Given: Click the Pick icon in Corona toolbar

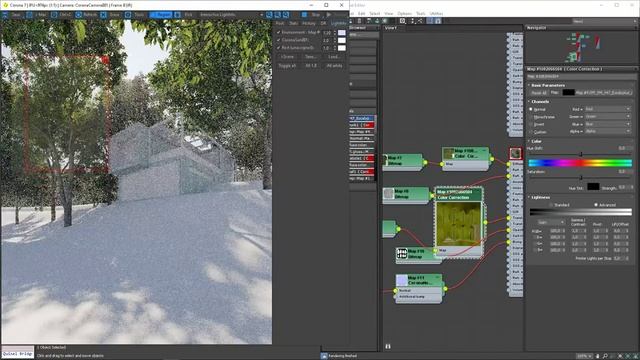Looking at the screenshot, I should (x=177, y=15).
